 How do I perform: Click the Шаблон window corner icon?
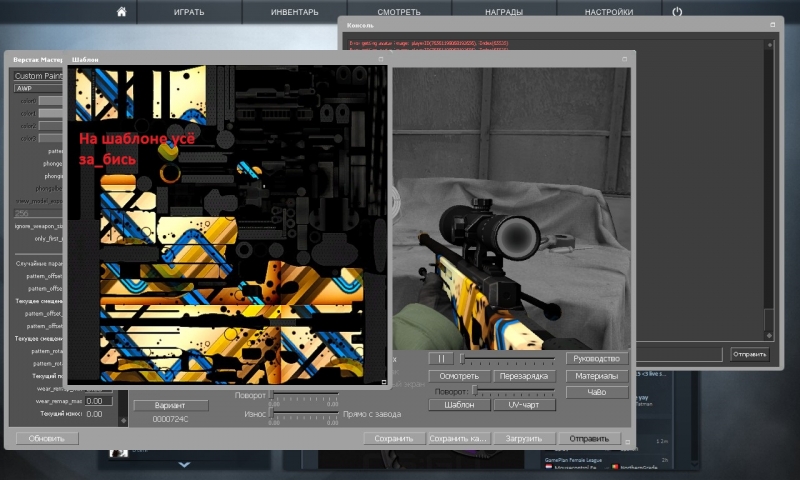coord(381,59)
